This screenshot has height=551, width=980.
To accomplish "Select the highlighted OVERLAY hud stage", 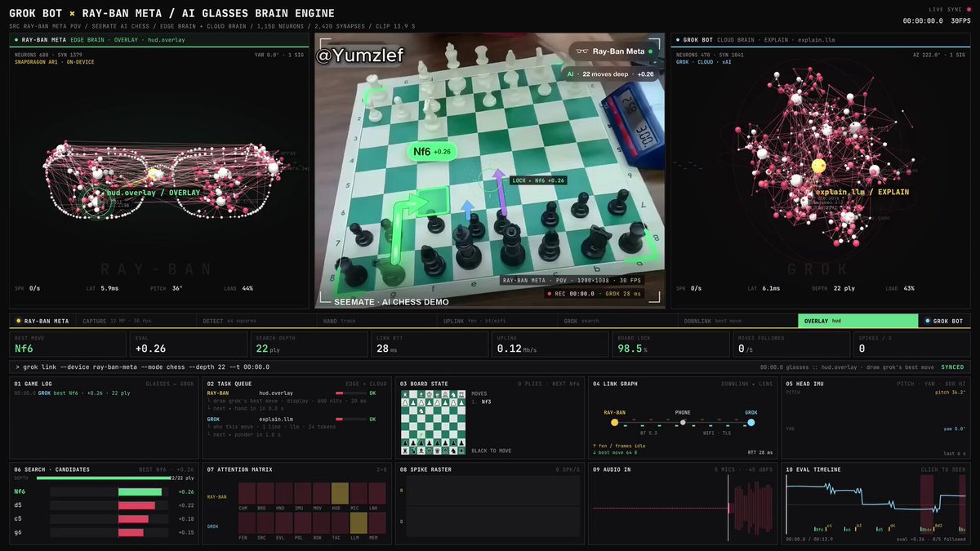I will pyautogui.click(x=858, y=321).
